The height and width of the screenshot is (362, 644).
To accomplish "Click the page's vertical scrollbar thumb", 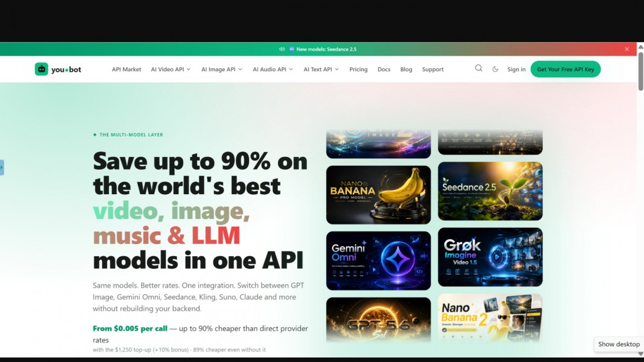I will click(x=640, y=71).
